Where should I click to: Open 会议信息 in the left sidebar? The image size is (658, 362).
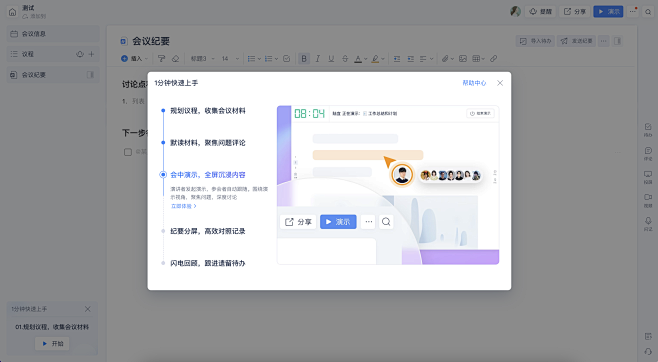(53, 34)
